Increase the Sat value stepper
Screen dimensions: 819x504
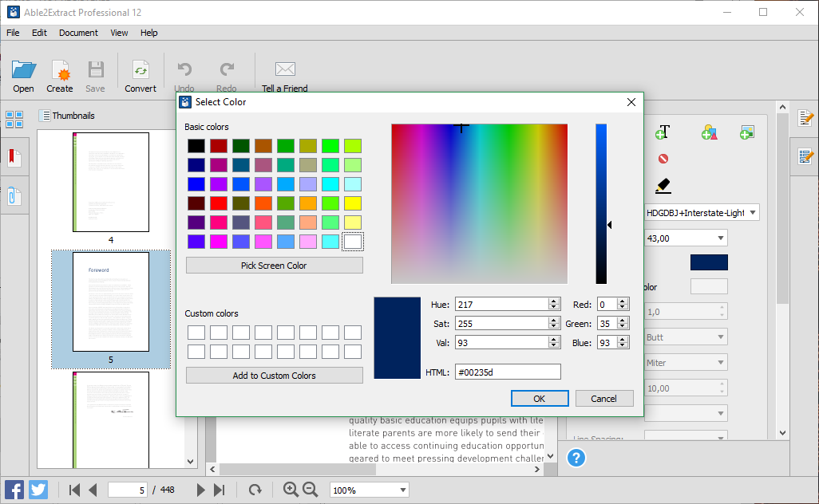(x=554, y=321)
